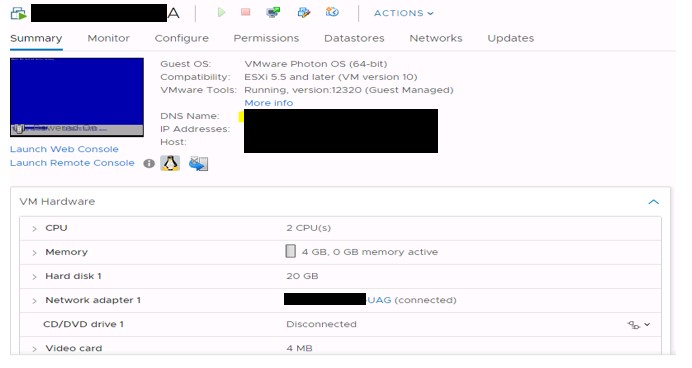Power off the VM with red stop icon
This screenshot has height=368, width=692.
click(246, 12)
